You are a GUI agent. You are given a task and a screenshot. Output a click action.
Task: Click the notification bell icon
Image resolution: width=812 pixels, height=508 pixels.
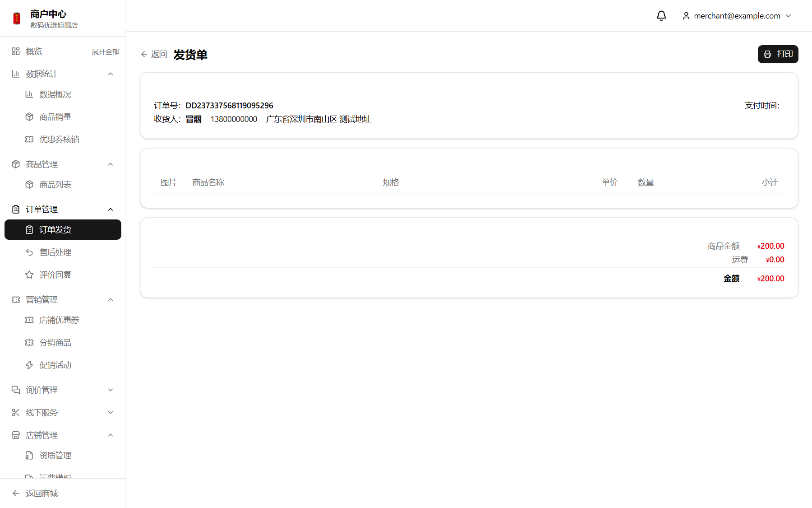661,16
